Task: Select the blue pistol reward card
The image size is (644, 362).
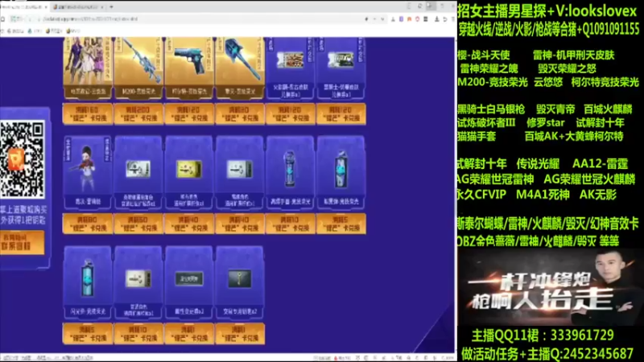Action: coord(189,68)
